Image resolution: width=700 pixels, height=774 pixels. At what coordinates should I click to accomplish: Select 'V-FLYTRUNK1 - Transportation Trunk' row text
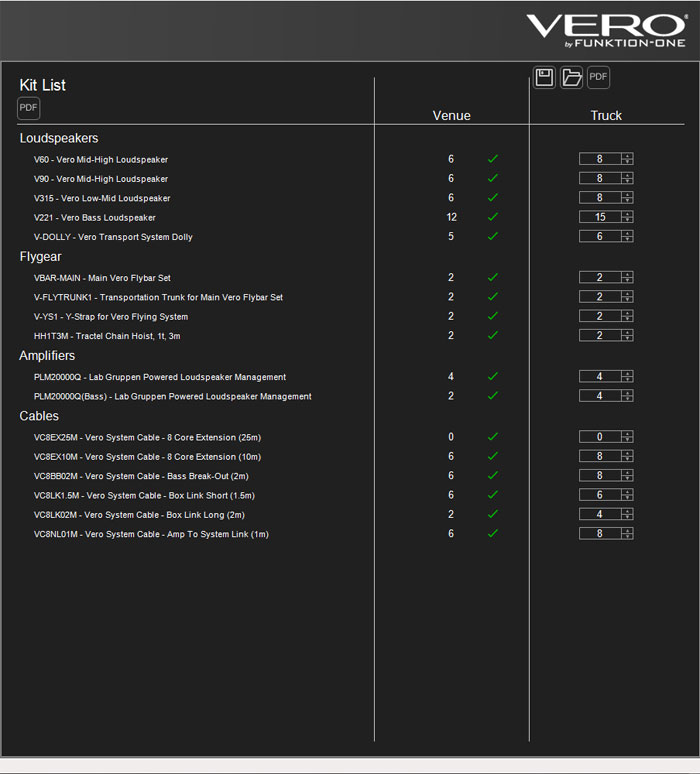point(158,297)
